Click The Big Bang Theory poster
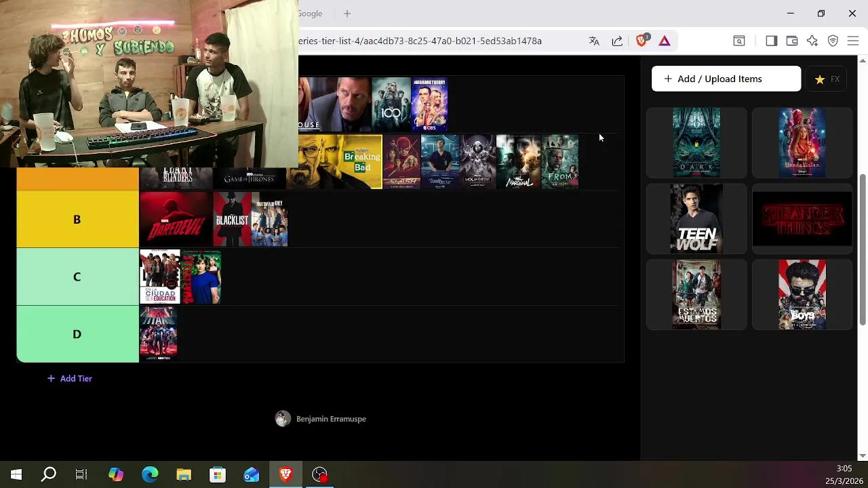 [x=429, y=104]
